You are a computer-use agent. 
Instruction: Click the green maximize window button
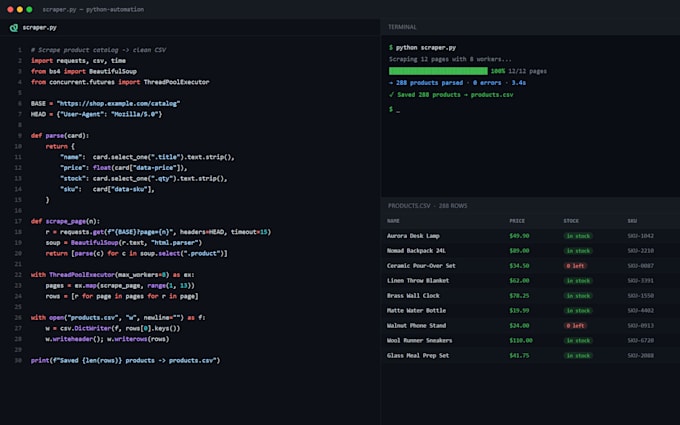[29, 9]
